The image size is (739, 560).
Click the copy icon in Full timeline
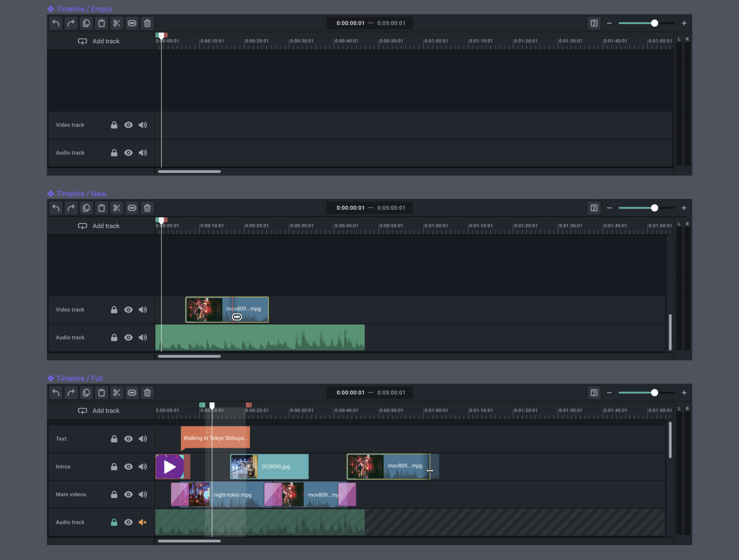click(86, 392)
